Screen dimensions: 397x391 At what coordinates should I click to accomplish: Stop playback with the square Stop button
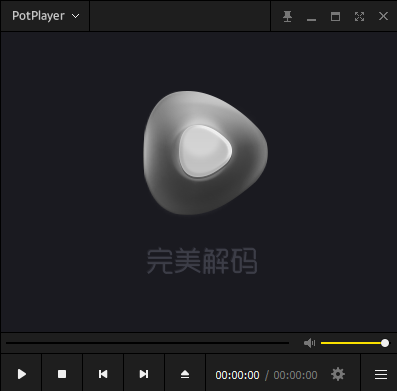62,374
